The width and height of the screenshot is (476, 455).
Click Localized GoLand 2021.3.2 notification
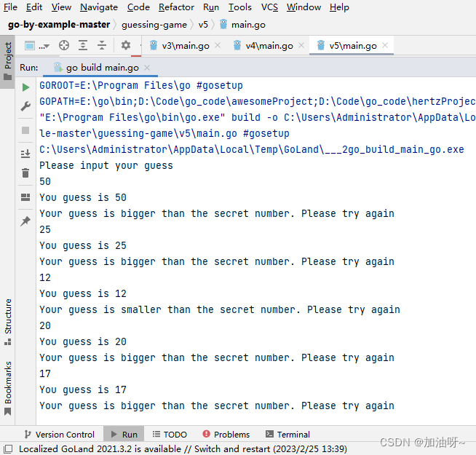point(183,449)
